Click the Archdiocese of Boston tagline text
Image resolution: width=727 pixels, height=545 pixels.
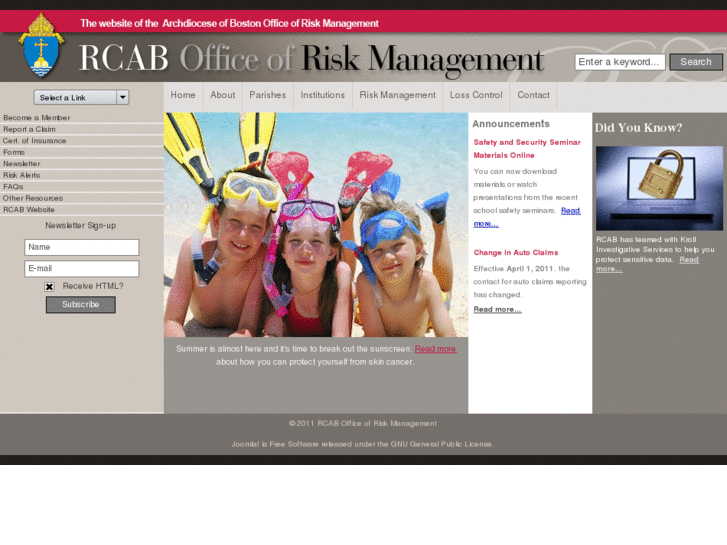pyautogui.click(x=230, y=23)
